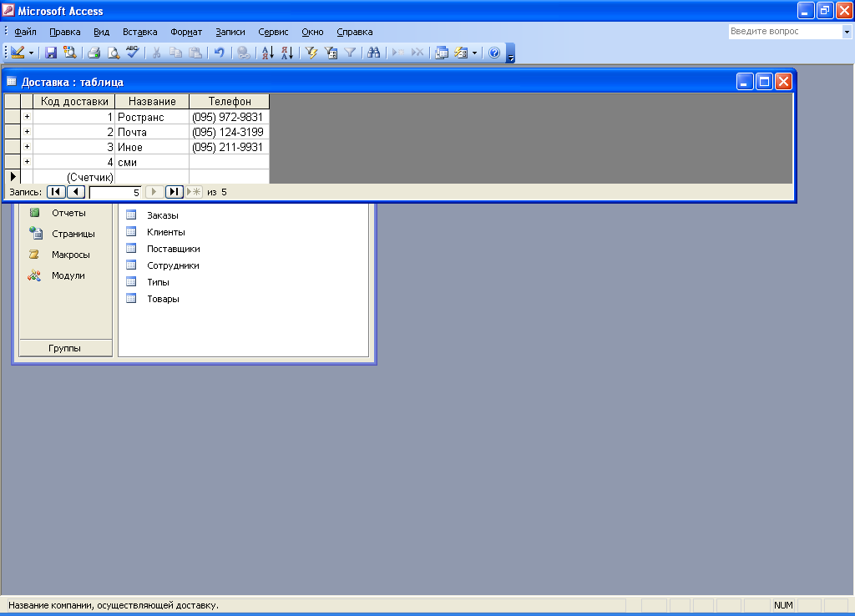Open the Сервис menu
855x616 pixels.
coord(273,32)
